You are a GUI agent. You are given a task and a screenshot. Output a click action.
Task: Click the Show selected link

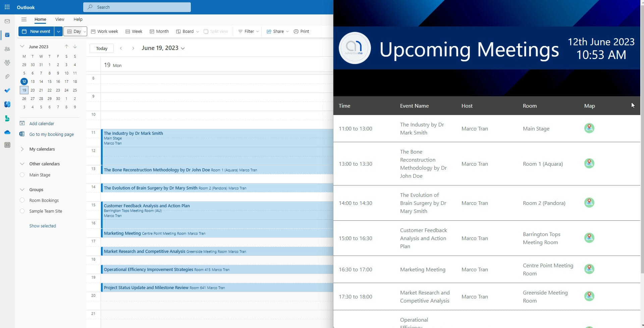(x=43, y=226)
